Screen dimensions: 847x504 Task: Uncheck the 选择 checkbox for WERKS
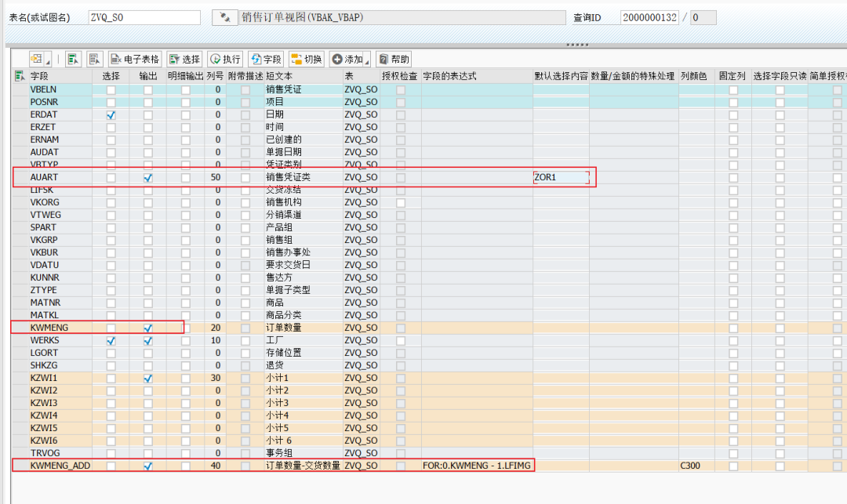111,340
